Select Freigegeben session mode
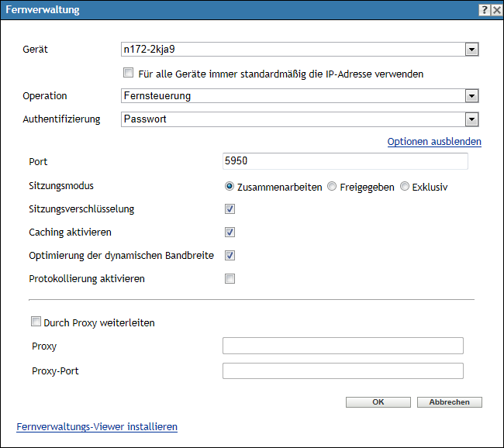 coord(332,187)
